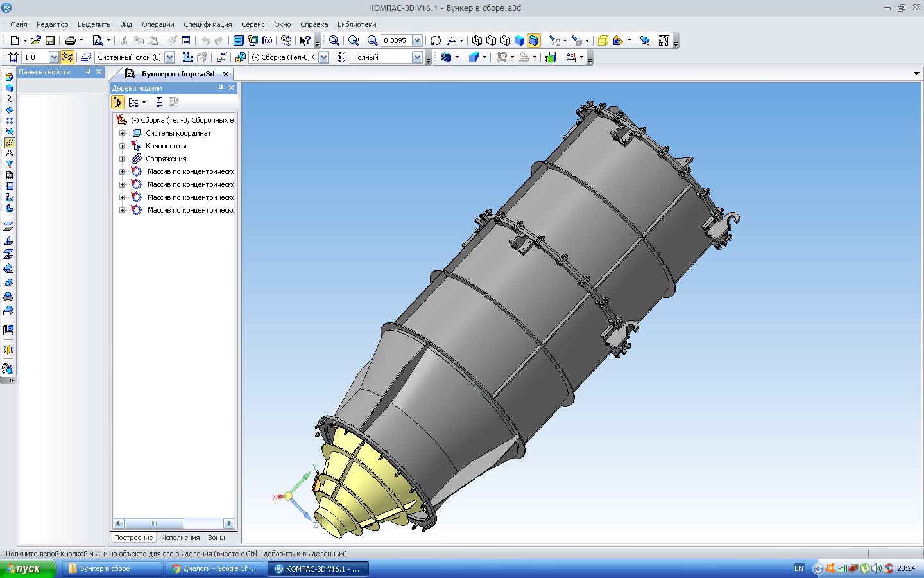Image resolution: width=924 pixels, height=578 pixels.
Task: Toggle wireframe display mode
Action: (x=477, y=40)
